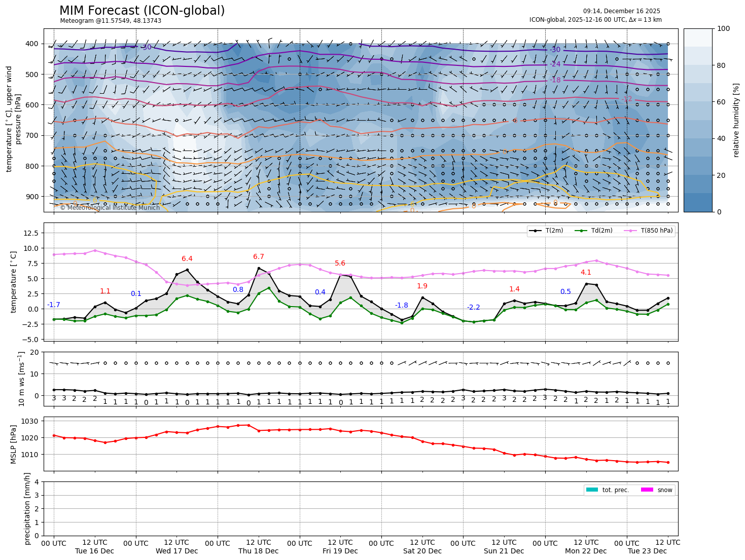745x560 pixels.
Task: Click the "-24" isotherm contour label
Action: (555, 64)
